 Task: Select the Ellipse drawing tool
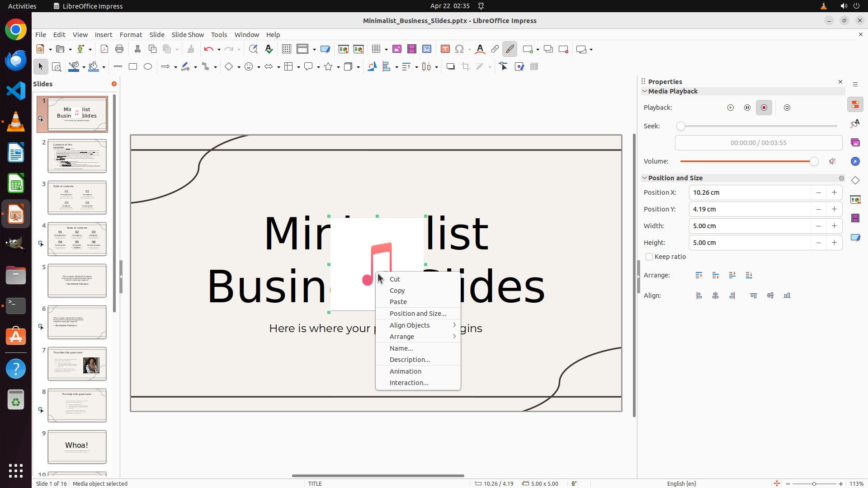coord(148,67)
